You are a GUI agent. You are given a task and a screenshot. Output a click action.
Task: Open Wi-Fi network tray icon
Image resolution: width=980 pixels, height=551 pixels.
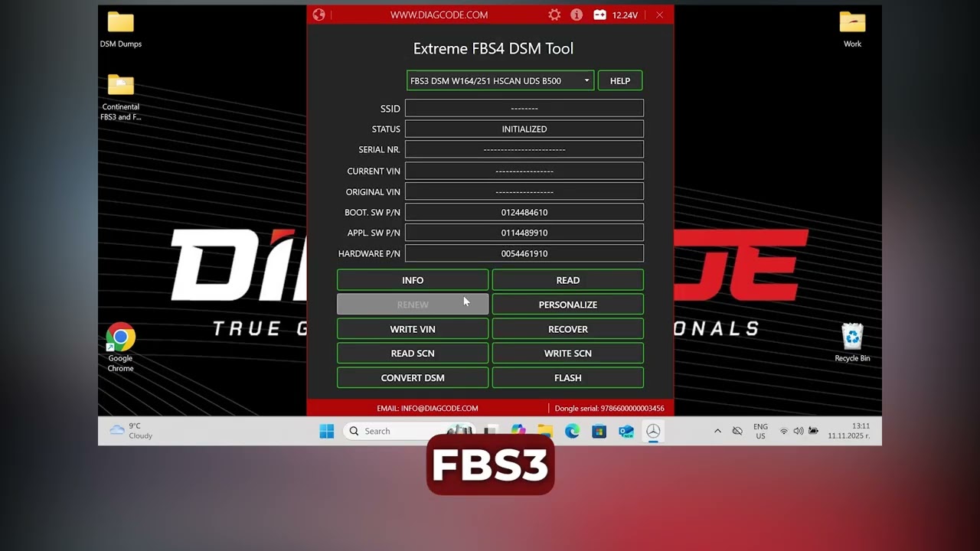pos(784,432)
